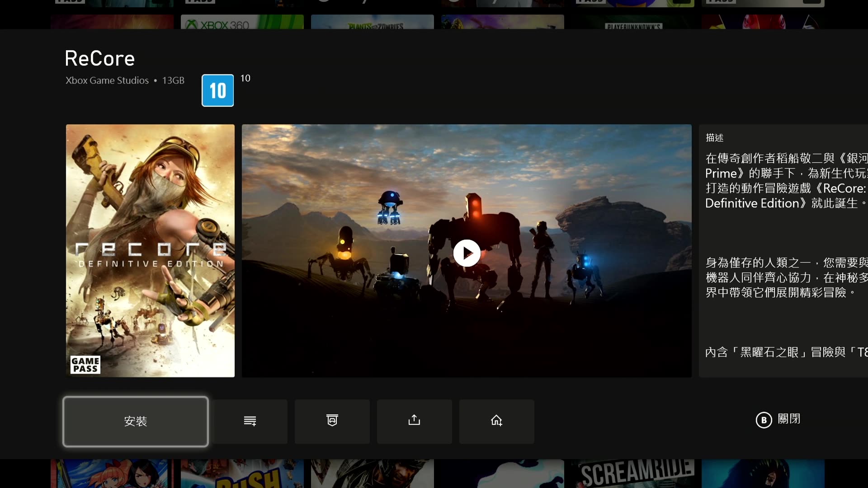Select the armored warrior game tile
Screen dimensions: 868x488
(x=372, y=474)
